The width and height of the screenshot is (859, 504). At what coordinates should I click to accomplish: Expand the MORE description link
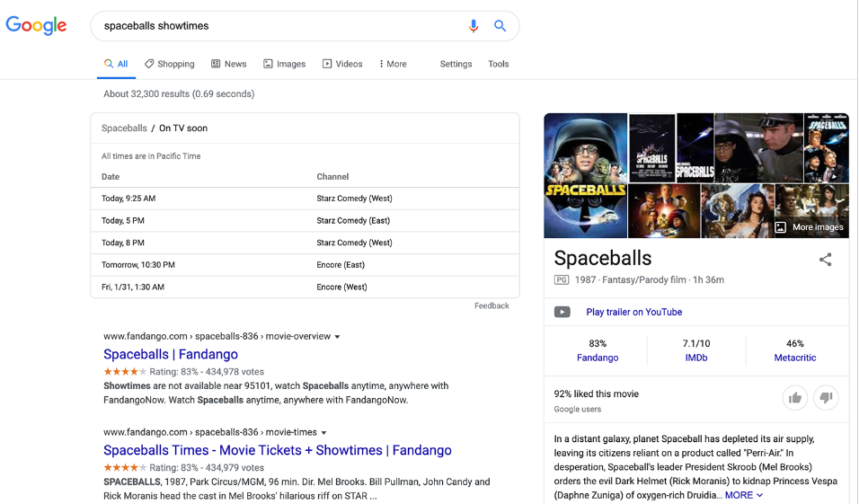pyautogui.click(x=744, y=495)
